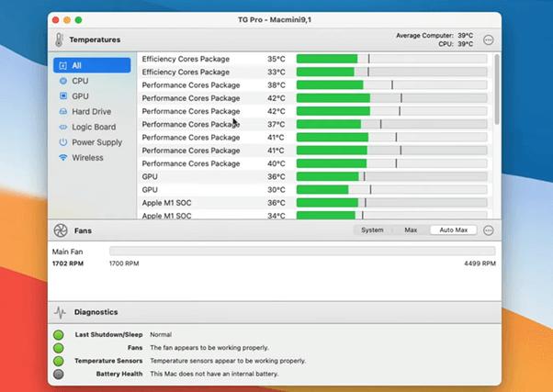Click the Main Fan label
Screen dimensions: 553x392
pos(67,252)
